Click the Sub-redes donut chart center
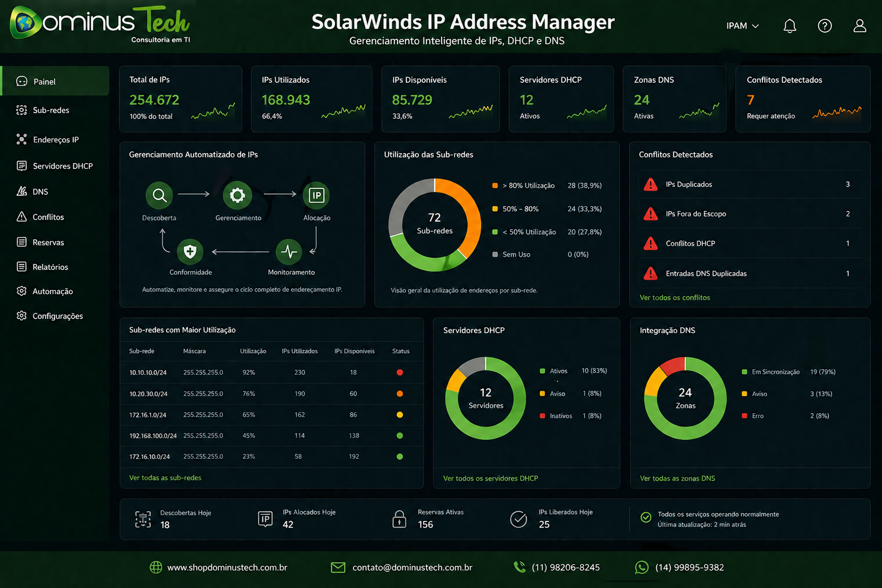882x588 pixels. point(434,223)
